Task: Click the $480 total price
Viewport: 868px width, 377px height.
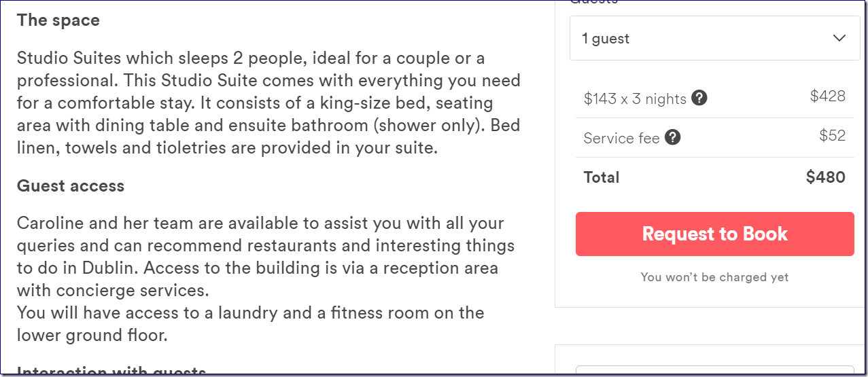Action: [825, 177]
